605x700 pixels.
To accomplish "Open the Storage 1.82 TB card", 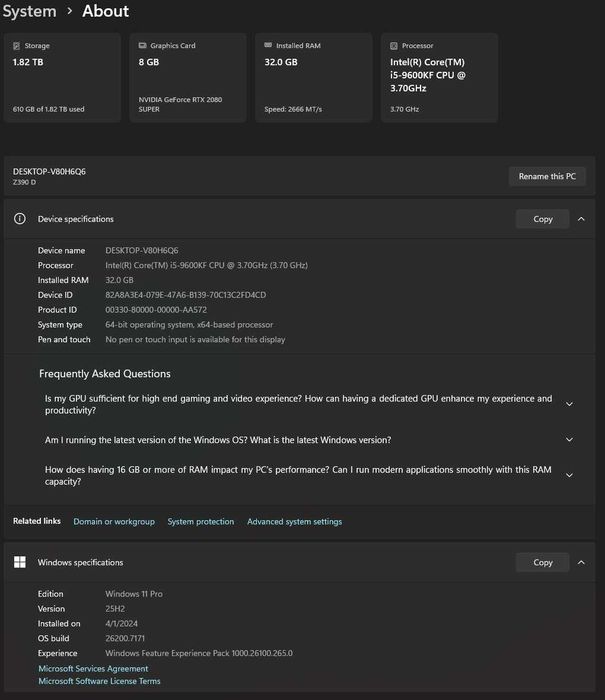I will coord(63,78).
